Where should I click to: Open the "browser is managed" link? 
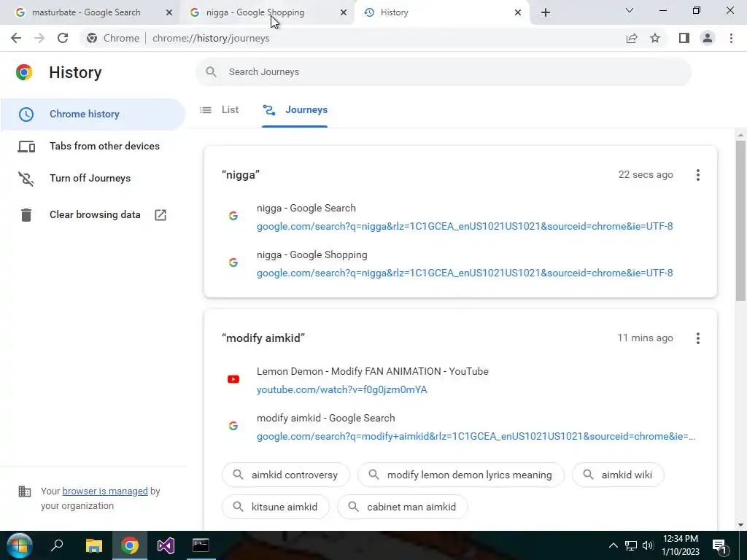click(x=105, y=491)
